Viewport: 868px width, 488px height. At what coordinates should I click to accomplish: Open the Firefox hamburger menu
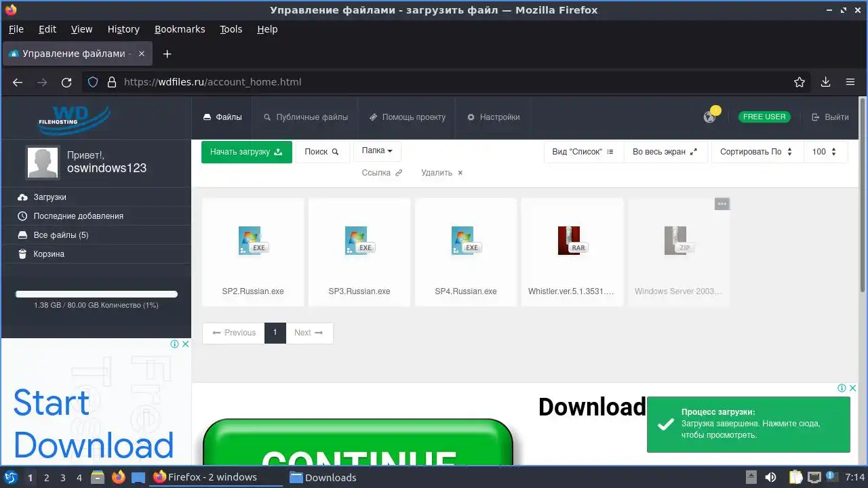coord(850,82)
